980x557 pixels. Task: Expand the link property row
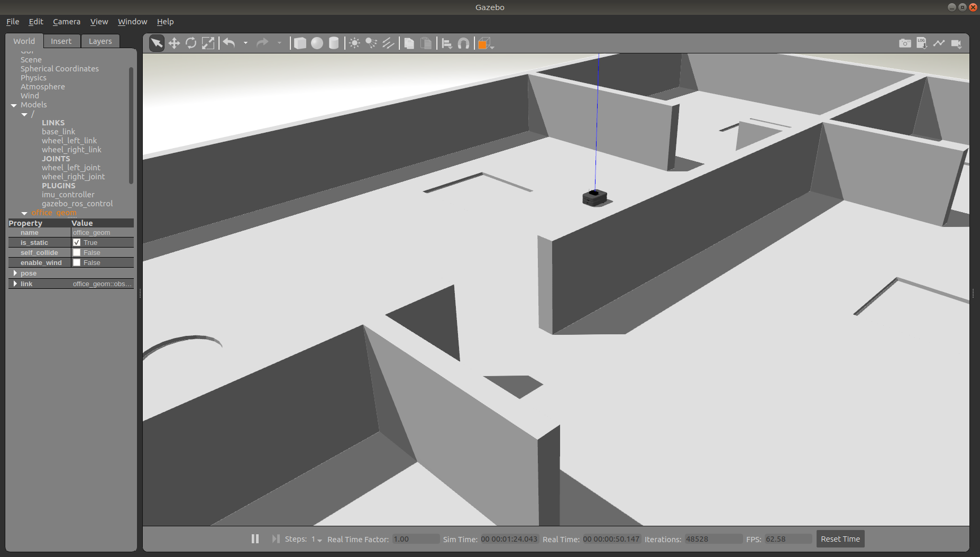pyautogui.click(x=15, y=284)
